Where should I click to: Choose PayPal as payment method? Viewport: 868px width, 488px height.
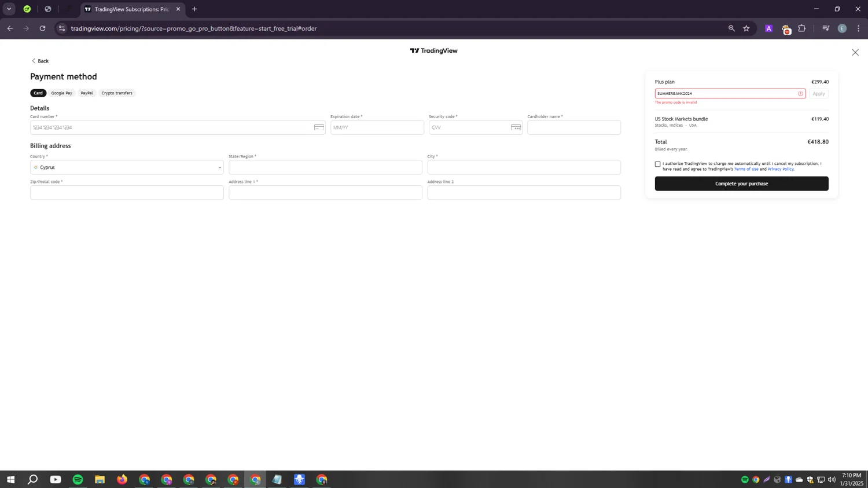pos(87,93)
